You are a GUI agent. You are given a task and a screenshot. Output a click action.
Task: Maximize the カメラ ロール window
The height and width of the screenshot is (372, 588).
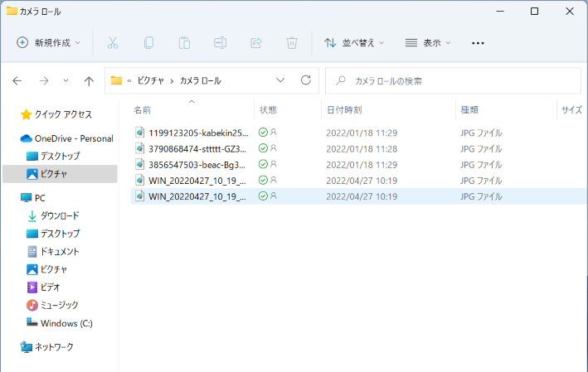(534, 12)
